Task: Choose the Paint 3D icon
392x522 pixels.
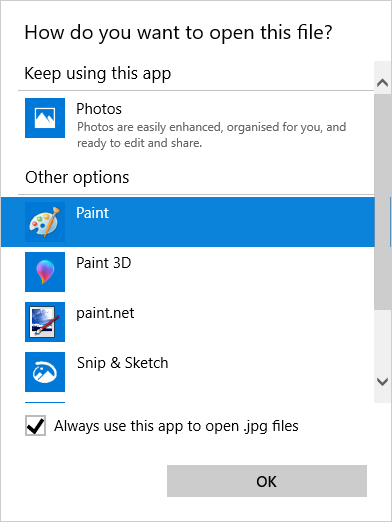Action: pos(45,272)
